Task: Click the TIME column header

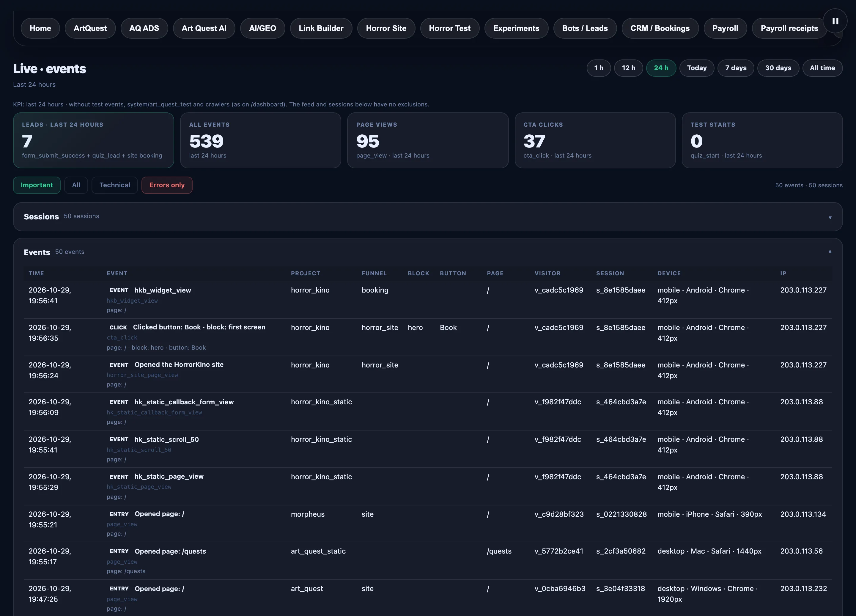Action: [x=36, y=273]
